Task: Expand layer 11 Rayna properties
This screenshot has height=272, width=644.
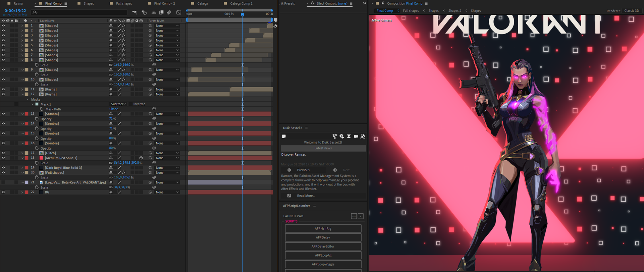Action: 22,89
